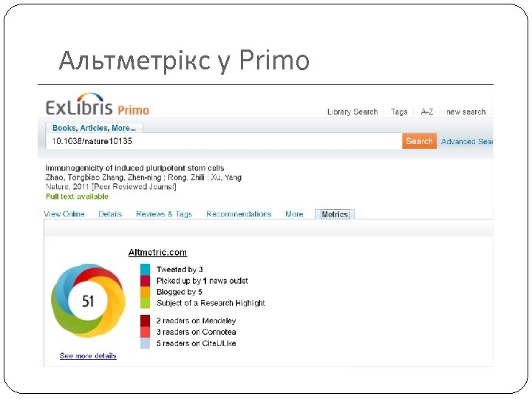Click the Altmetric donut badge showing 51
This screenshot has height=399, width=532.
[x=88, y=301]
